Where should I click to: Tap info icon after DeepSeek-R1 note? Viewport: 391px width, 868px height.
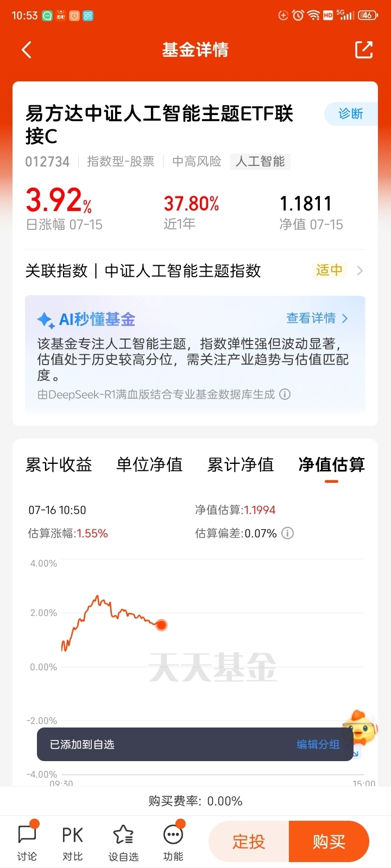click(285, 394)
